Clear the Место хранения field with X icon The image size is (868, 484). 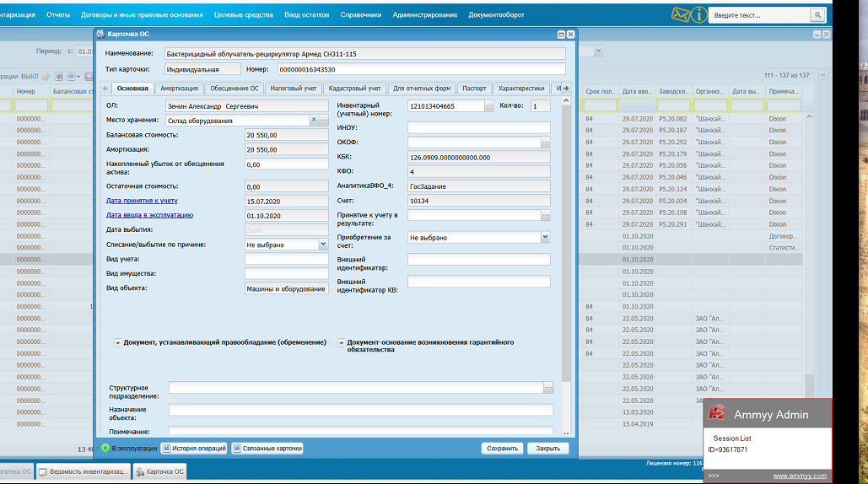click(314, 121)
